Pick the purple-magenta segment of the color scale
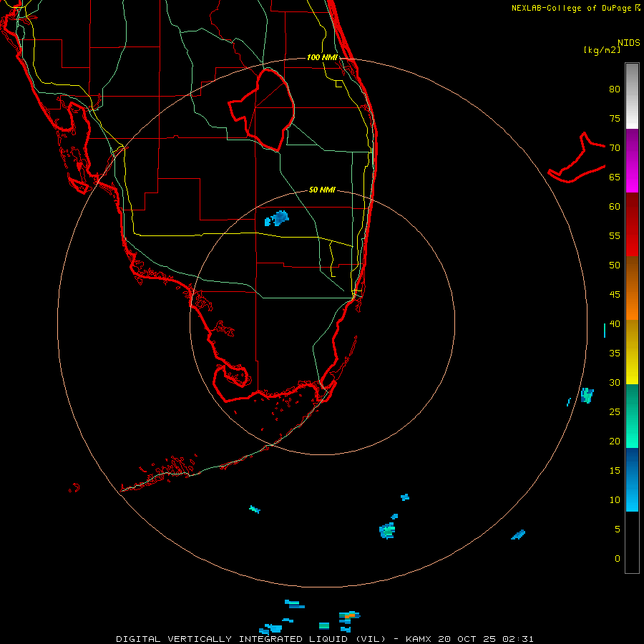The image size is (644, 644). pyautogui.click(x=632, y=160)
